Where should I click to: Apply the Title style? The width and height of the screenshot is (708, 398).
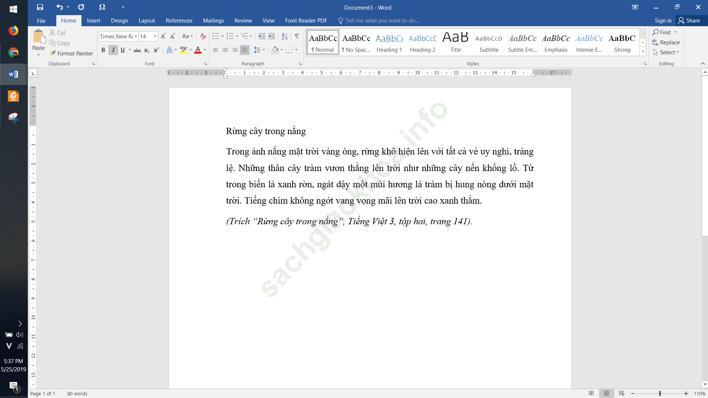pyautogui.click(x=456, y=42)
